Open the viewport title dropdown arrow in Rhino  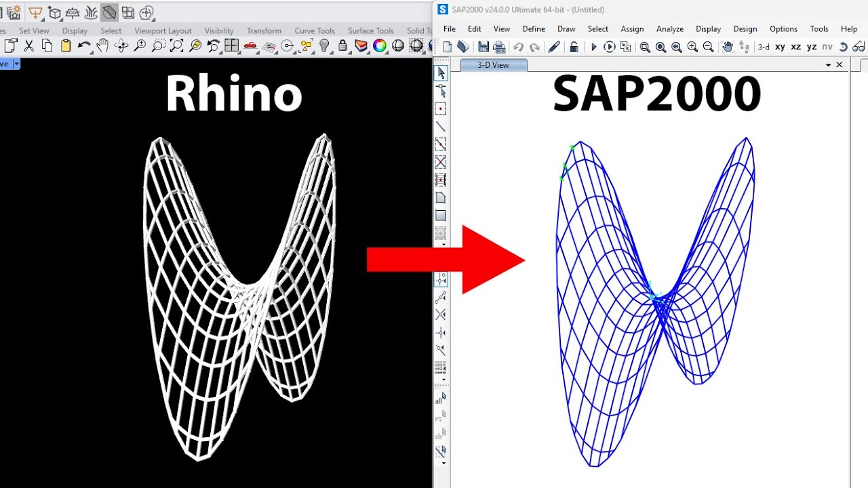tap(16, 64)
